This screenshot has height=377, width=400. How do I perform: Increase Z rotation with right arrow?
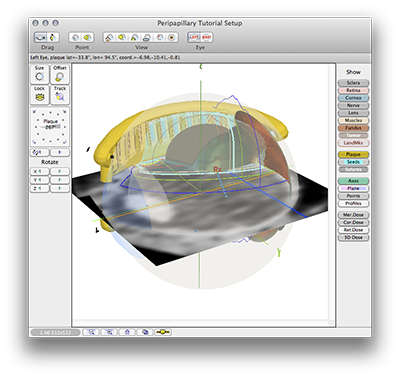[60, 188]
